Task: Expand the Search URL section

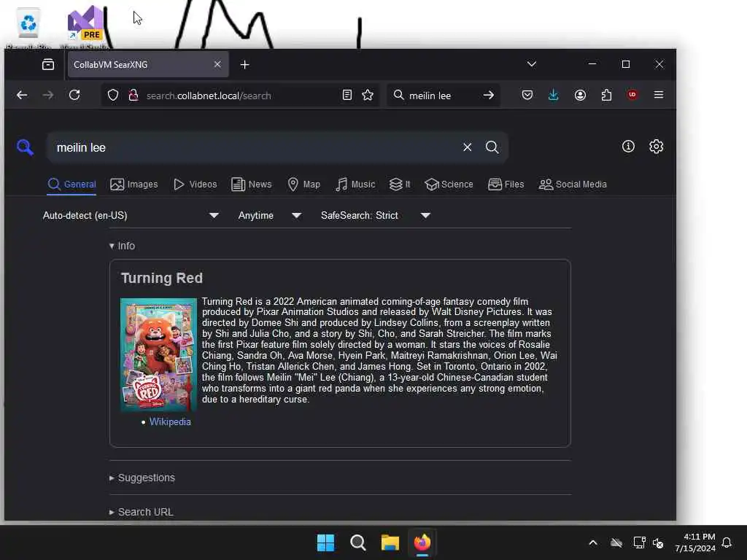Action: pyautogui.click(x=141, y=512)
